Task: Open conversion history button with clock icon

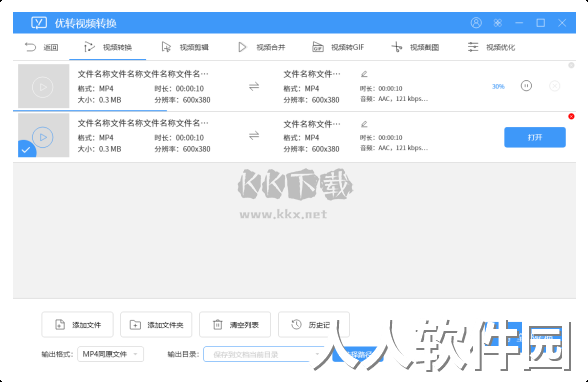Action: 314,325
